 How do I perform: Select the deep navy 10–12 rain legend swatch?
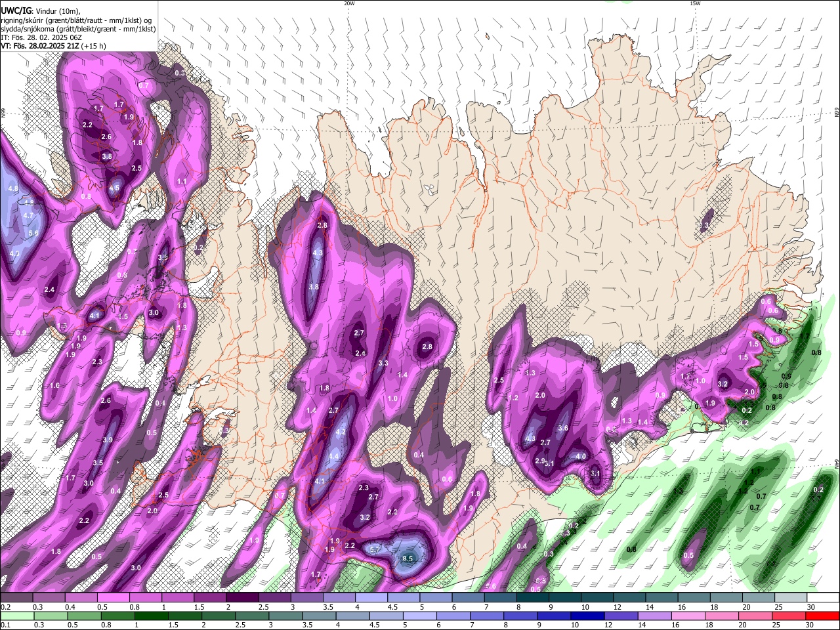point(589,616)
